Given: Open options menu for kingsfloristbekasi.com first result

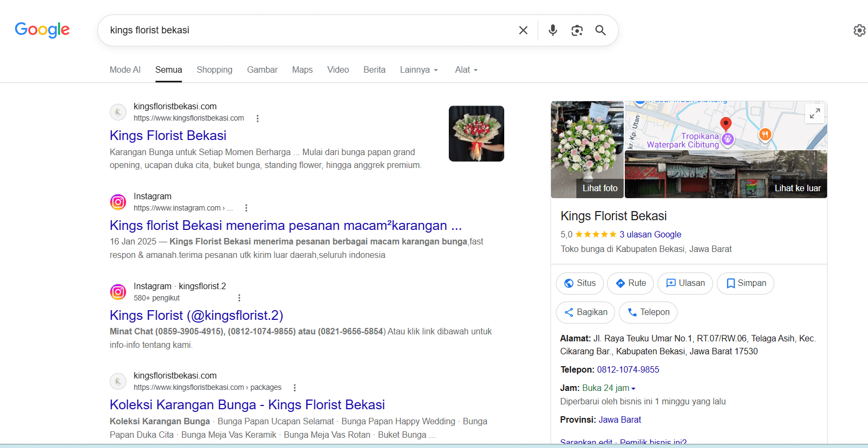Looking at the screenshot, I should tap(258, 118).
